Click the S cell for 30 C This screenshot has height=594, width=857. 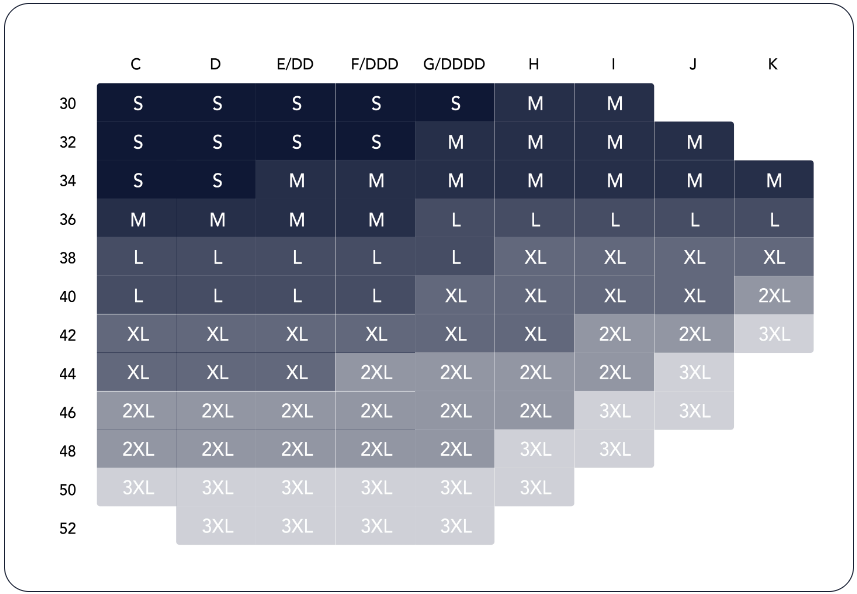click(x=137, y=103)
